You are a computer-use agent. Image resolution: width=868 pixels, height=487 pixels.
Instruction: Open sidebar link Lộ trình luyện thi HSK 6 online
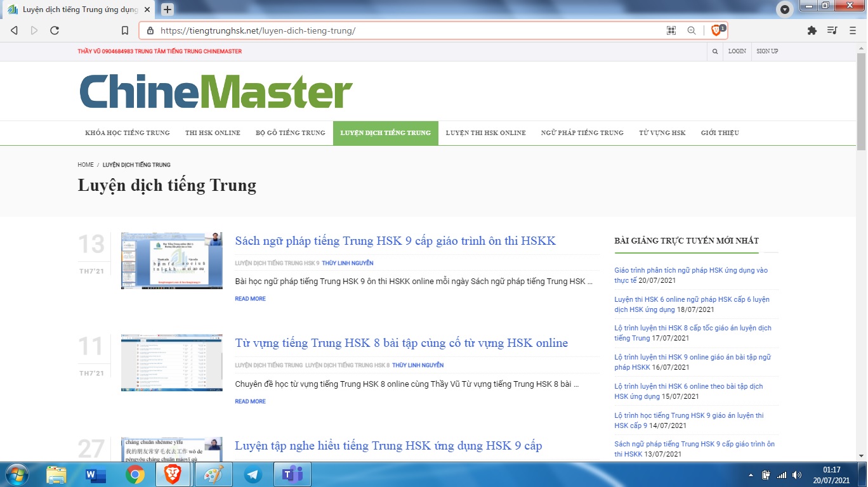(x=688, y=391)
